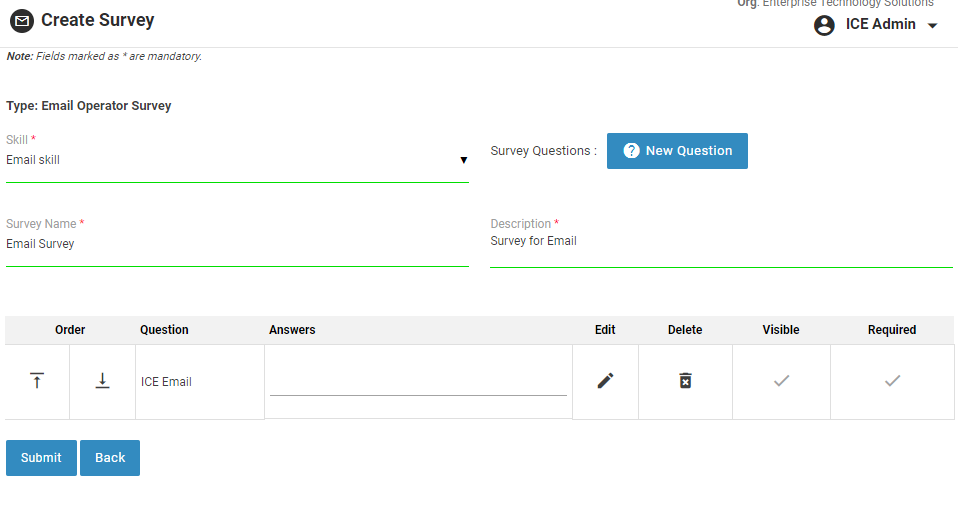
Task: Focus the Survey Name field
Action: click(x=237, y=244)
